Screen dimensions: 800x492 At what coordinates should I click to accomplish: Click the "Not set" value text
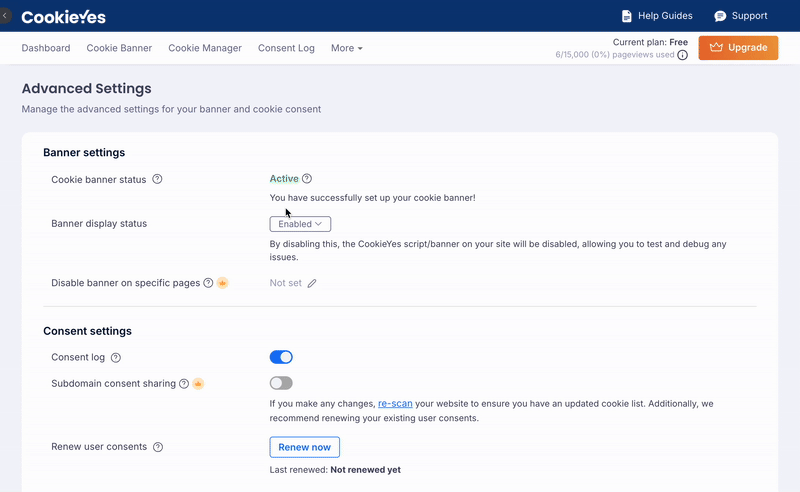tap(285, 283)
